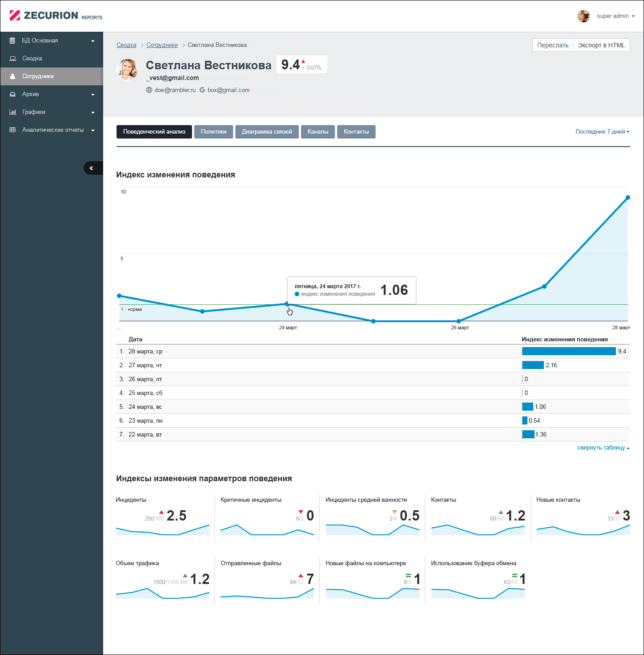Click the Экспорт в HTML button
The width and height of the screenshot is (644, 655).
(x=602, y=45)
